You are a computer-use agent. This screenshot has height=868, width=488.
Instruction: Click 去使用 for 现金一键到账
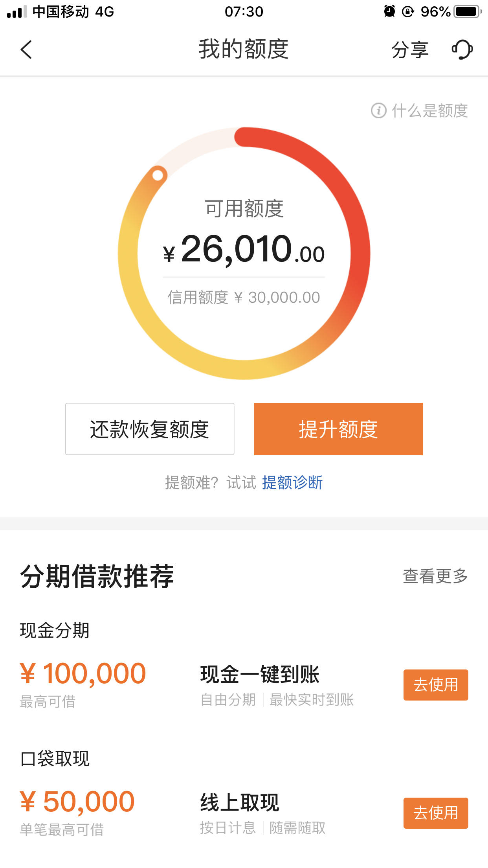[x=436, y=685]
